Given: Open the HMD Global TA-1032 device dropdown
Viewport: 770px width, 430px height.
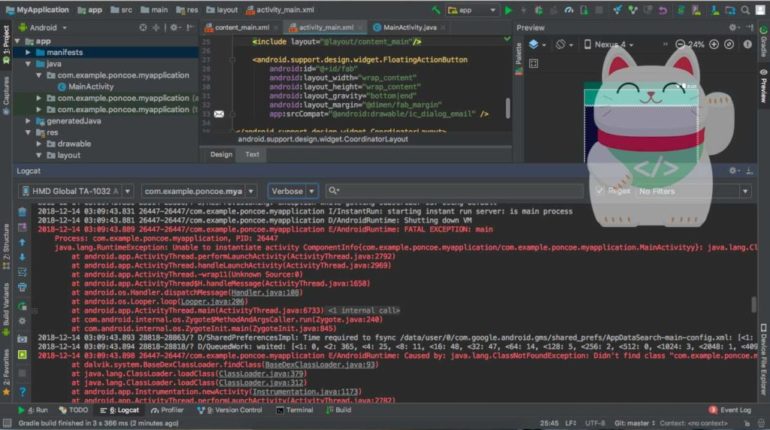Looking at the screenshot, I should pos(83,190).
